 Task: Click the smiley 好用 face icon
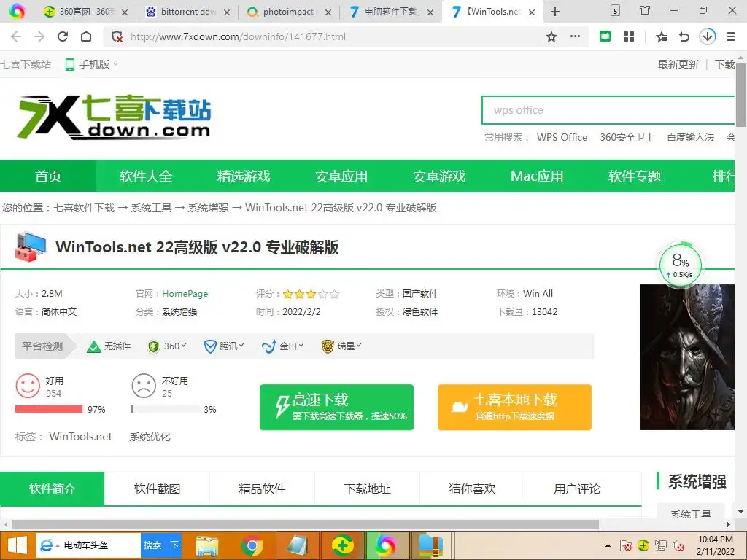click(28, 385)
